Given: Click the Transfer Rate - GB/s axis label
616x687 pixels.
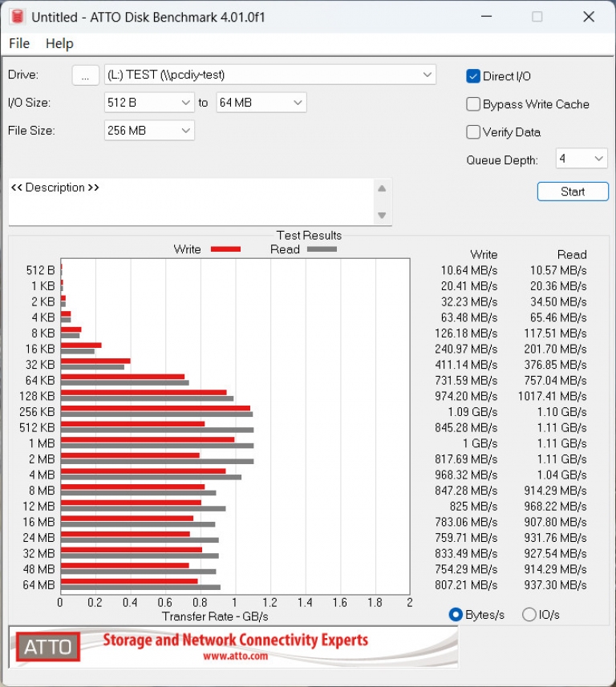Looking at the screenshot, I should [x=215, y=616].
